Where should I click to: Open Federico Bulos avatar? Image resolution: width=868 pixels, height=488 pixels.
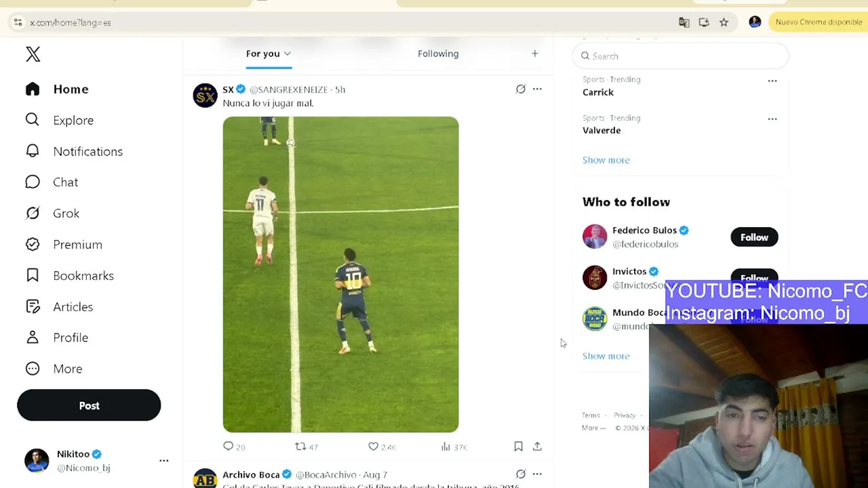click(x=595, y=237)
